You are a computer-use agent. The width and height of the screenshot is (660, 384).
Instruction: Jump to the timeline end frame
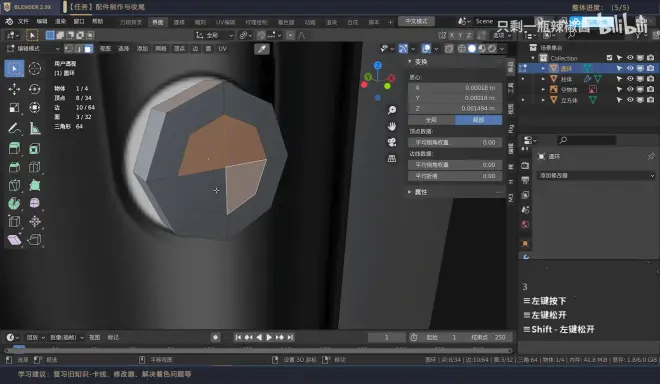[290, 337]
